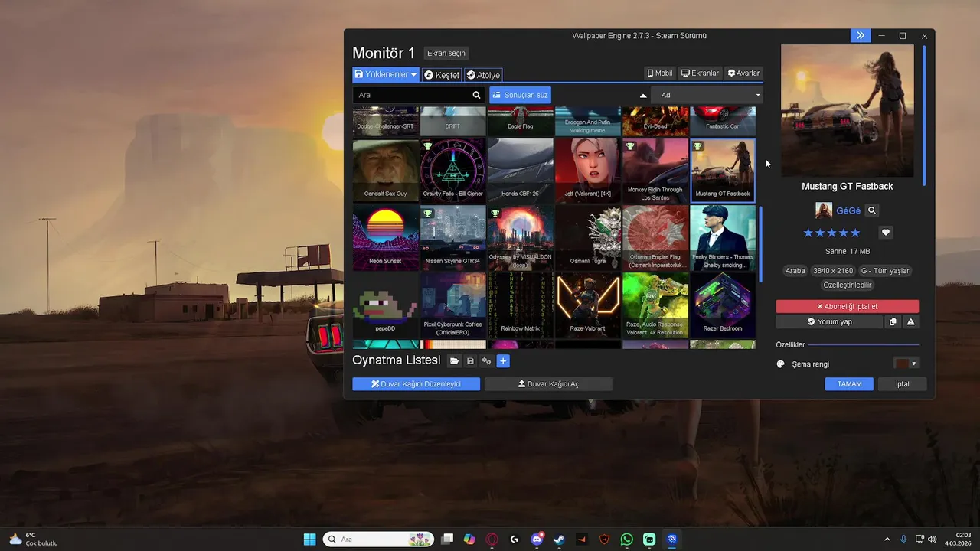This screenshot has width=980, height=551.
Task: Toggle the Sonuçları süz filter panel
Action: (x=520, y=95)
